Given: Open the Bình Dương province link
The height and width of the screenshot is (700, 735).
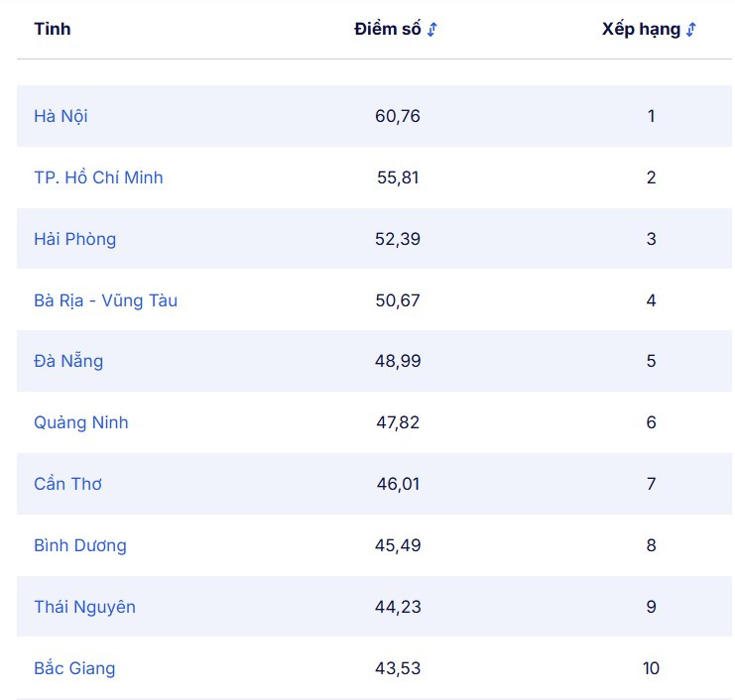Looking at the screenshot, I should 79,545.
